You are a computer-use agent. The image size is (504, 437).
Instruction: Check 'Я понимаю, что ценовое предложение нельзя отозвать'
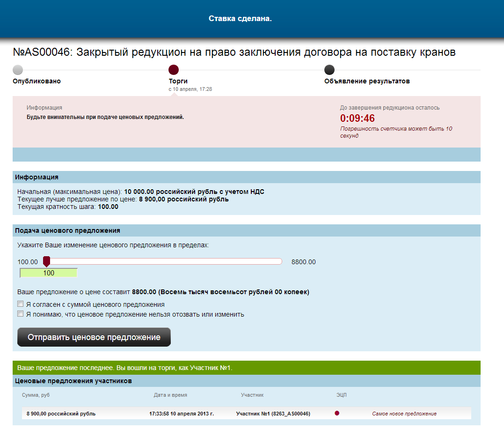point(20,314)
